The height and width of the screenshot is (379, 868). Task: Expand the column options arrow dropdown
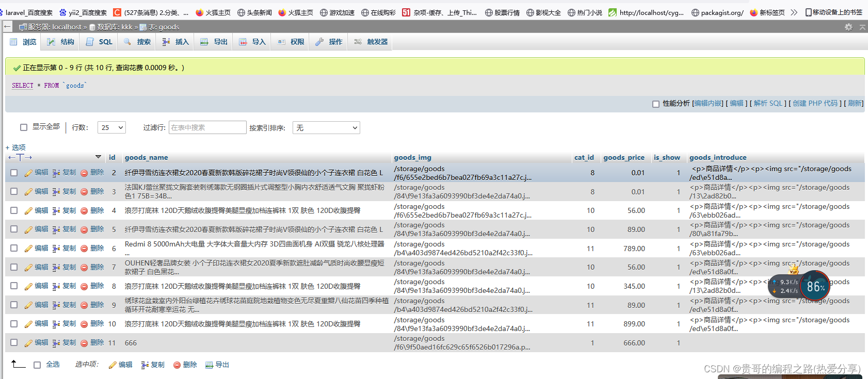98,157
